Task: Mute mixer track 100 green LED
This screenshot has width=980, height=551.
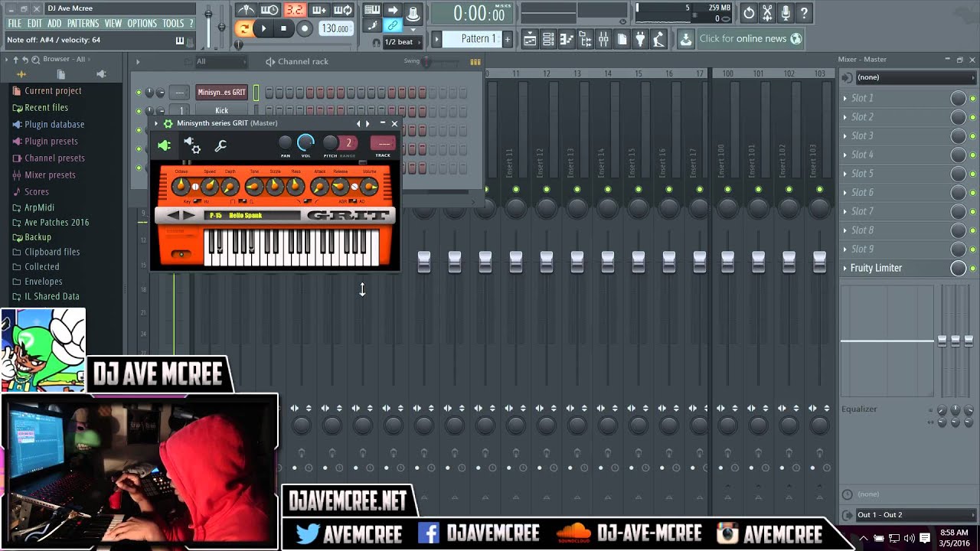Action: coord(727,189)
